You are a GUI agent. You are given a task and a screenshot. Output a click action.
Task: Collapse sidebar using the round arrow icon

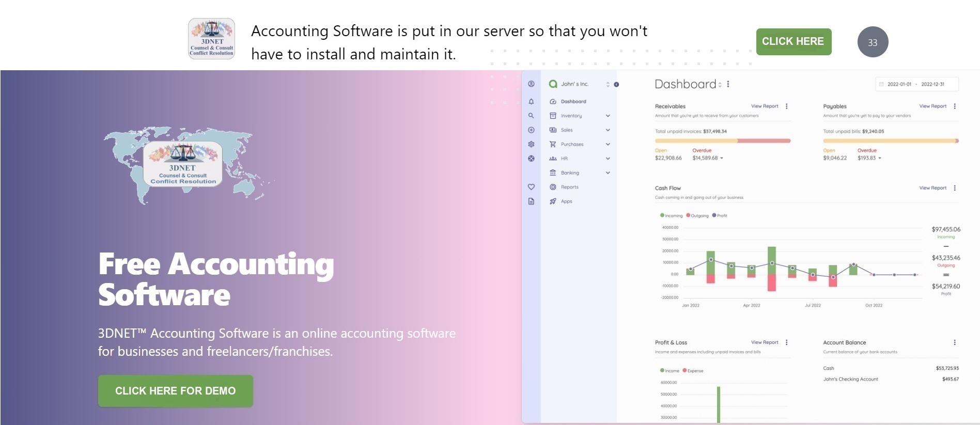tap(616, 84)
